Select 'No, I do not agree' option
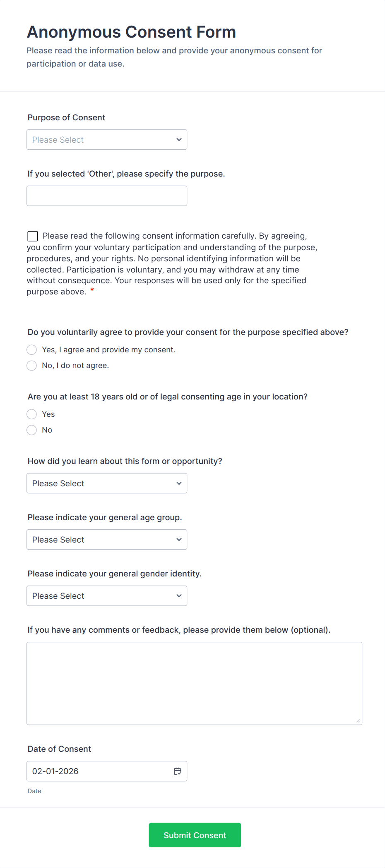 (32, 366)
